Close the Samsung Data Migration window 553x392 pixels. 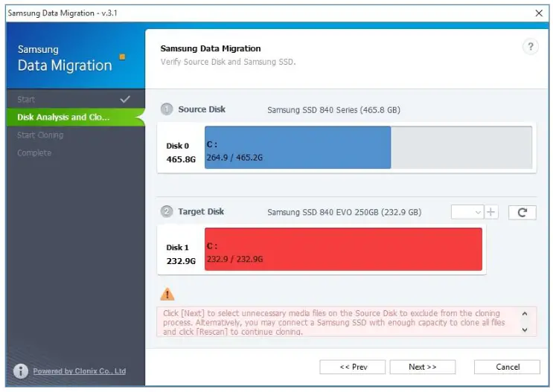(x=539, y=13)
